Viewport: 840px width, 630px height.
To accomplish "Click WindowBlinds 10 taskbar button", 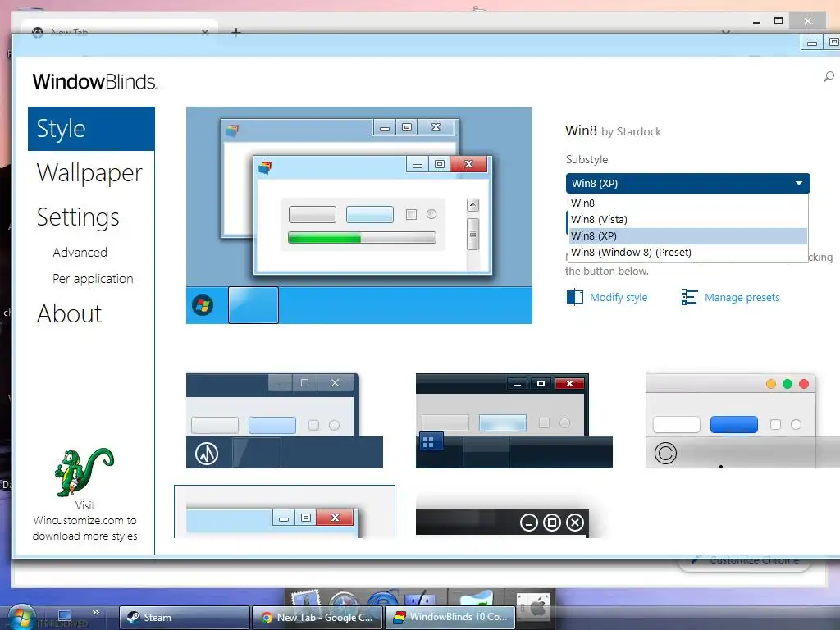I will (x=450, y=618).
